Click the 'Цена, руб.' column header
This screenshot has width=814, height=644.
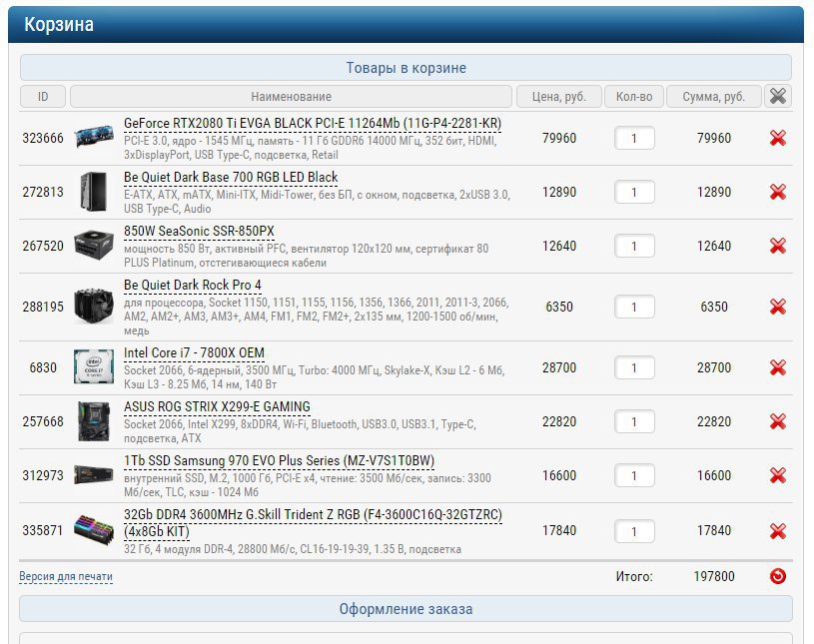coord(559,97)
